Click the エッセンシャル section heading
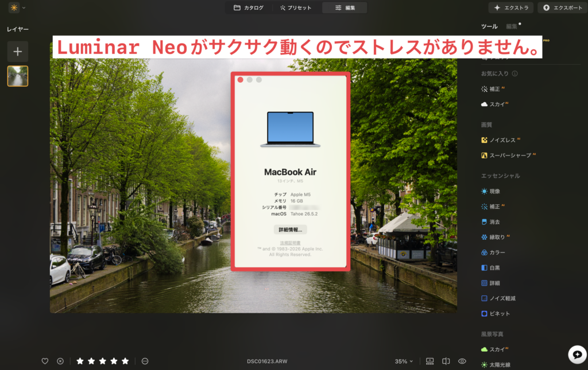This screenshot has width=588, height=370. point(500,176)
